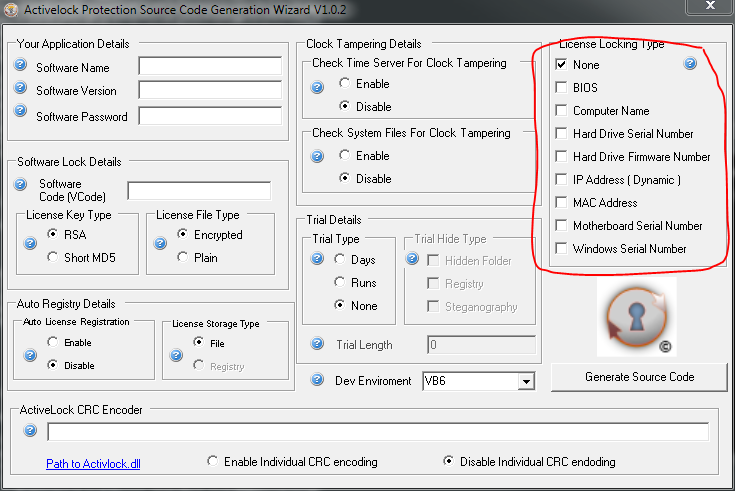Click help icon beside Software Version
The image size is (735, 491).
point(20,87)
